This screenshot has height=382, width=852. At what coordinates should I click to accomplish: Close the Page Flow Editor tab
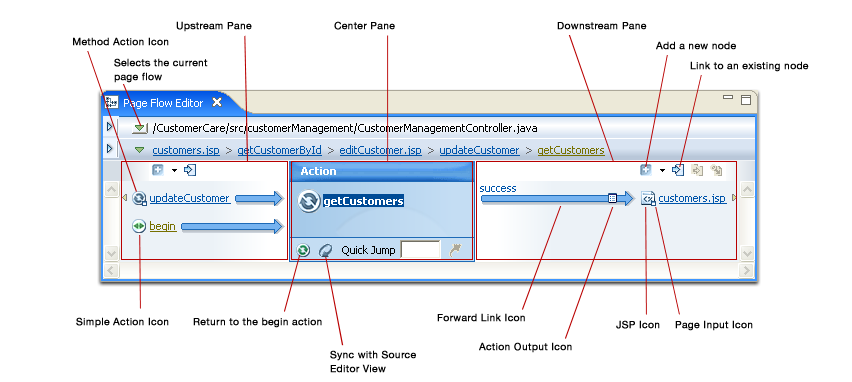(x=217, y=102)
